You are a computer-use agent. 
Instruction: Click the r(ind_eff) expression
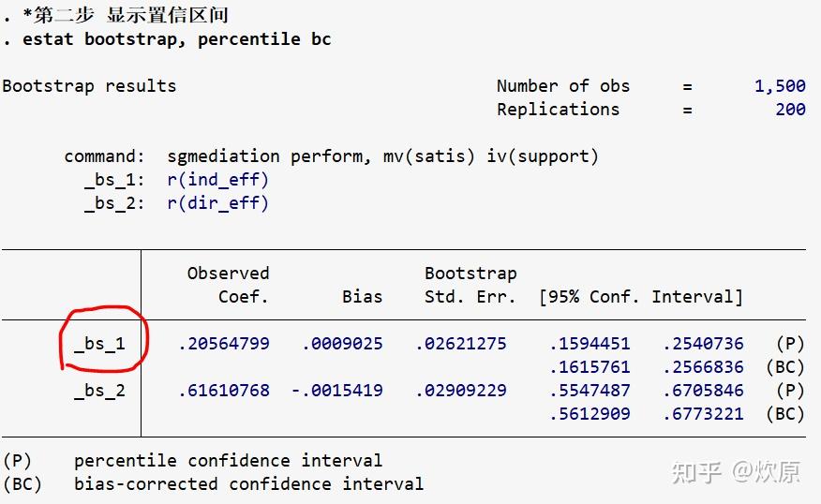217,179
